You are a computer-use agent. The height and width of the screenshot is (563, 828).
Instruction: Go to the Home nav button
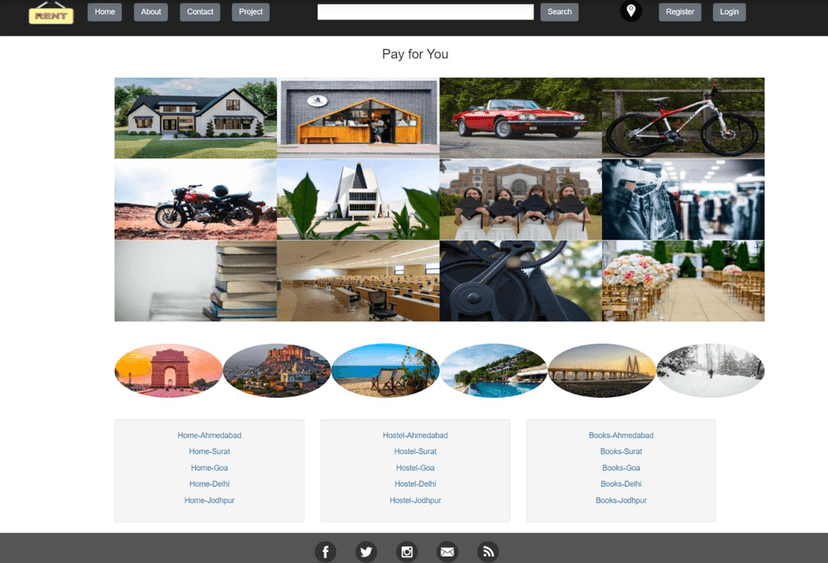105,12
